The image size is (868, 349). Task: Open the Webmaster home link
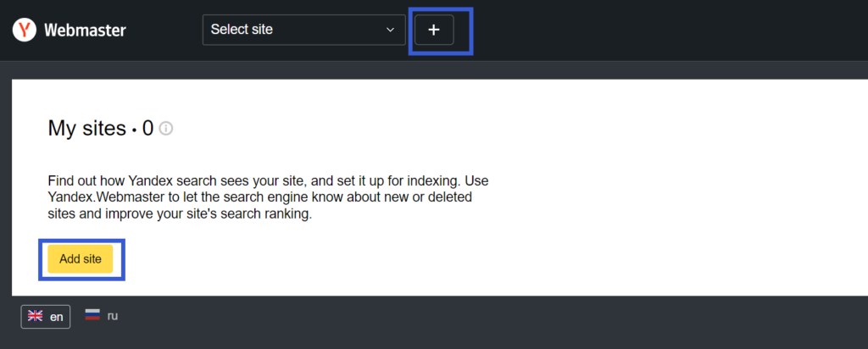85,30
